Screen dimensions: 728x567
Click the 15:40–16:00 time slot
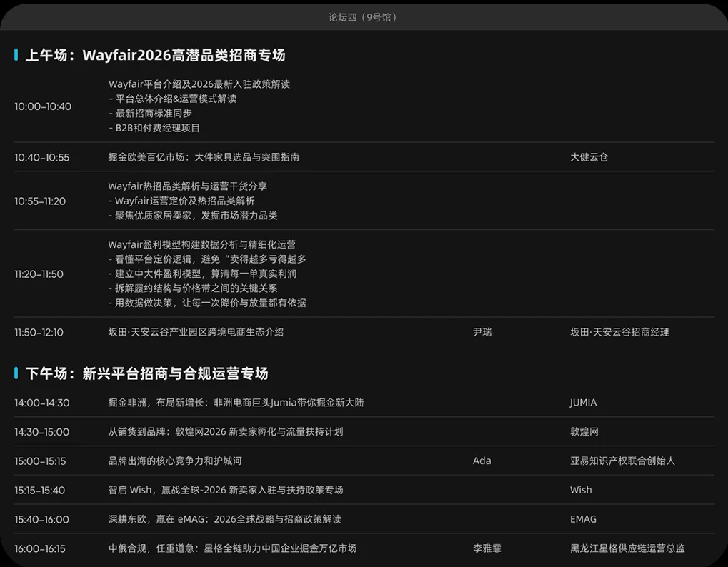tap(41, 520)
